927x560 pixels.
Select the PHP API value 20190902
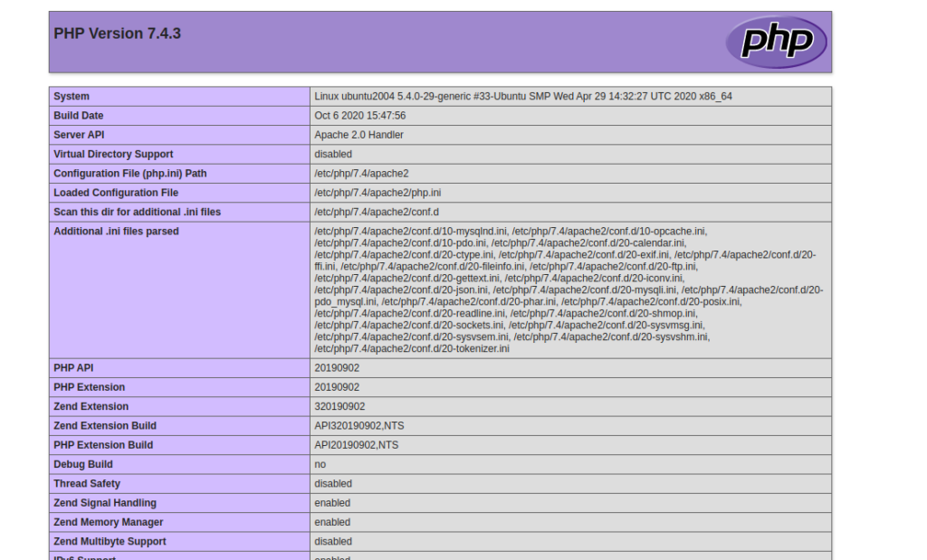[x=337, y=368]
